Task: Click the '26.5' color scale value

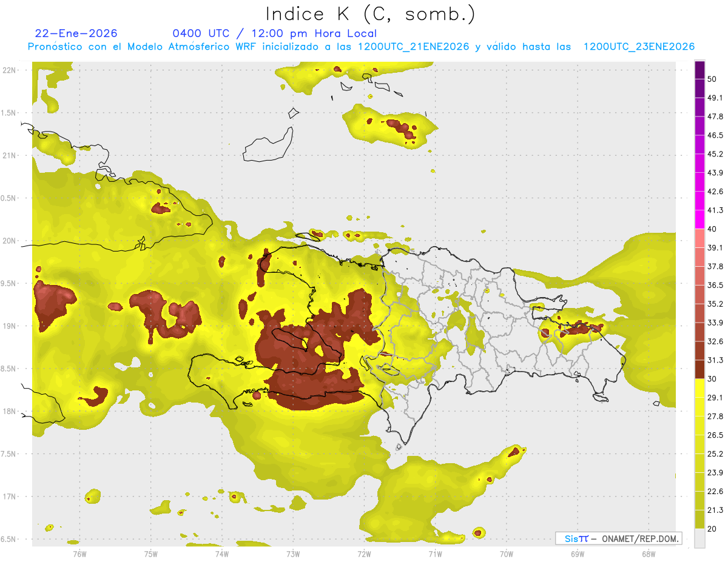Action: [x=715, y=435]
